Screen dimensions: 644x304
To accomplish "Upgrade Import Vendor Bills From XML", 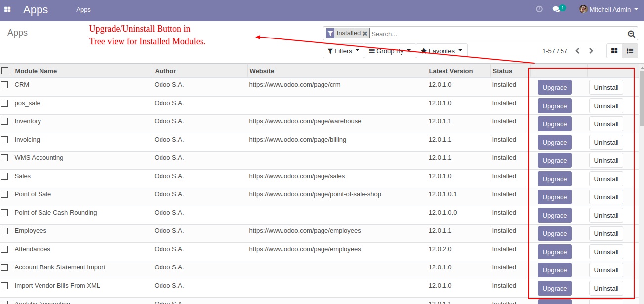I will coord(555,289).
